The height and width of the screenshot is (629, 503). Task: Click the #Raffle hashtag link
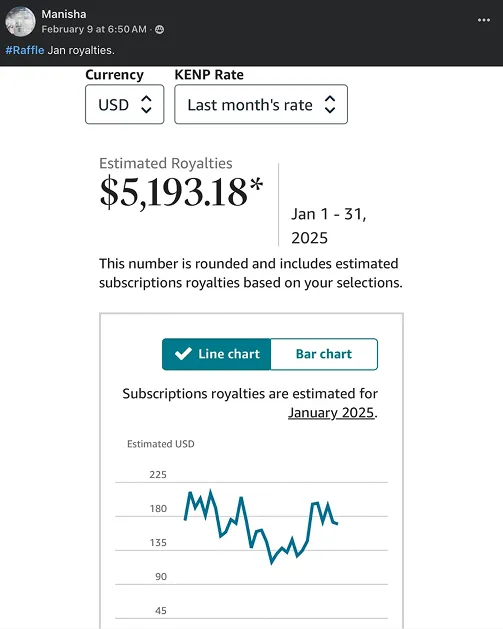(25, 50)
